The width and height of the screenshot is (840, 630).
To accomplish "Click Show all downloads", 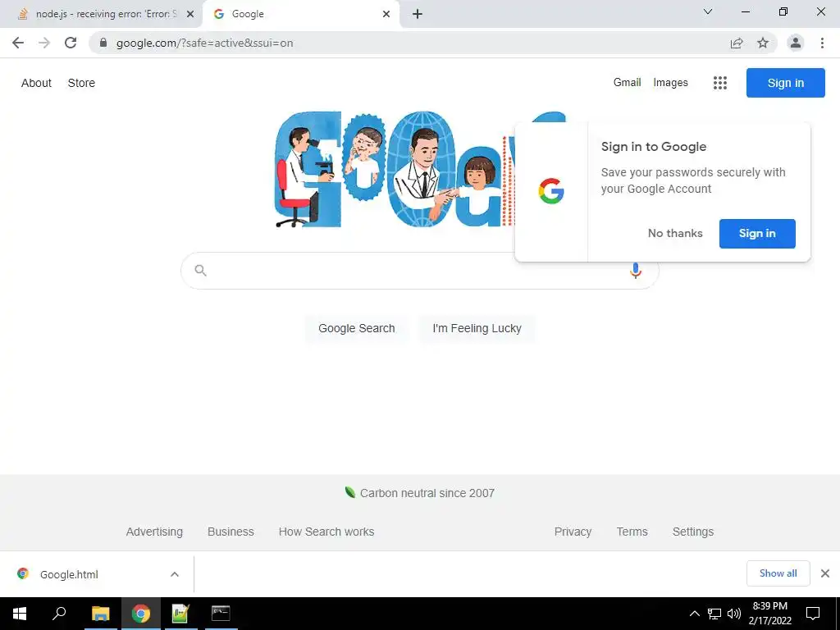I will click(778, 573).
